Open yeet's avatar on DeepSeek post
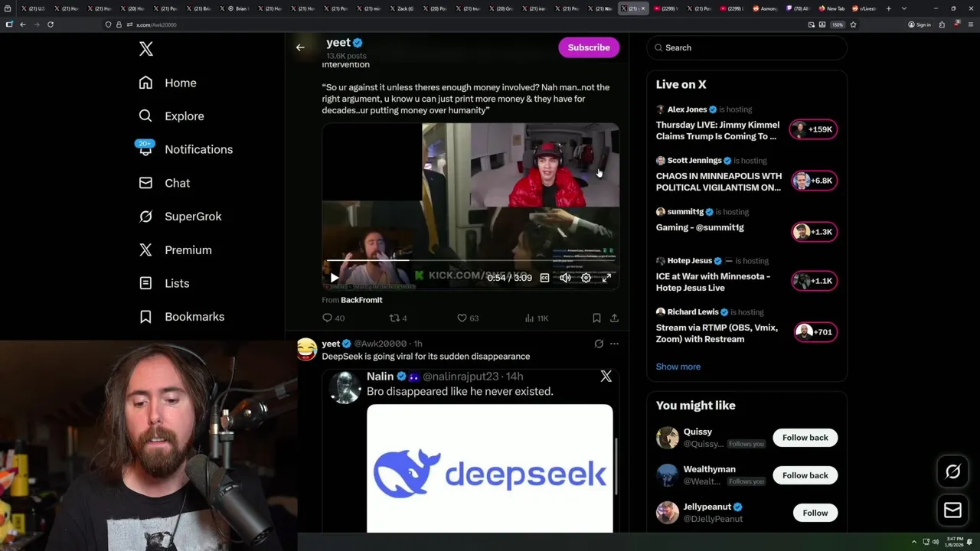Viewport: 980px width, 551px height. coord(307,349)
